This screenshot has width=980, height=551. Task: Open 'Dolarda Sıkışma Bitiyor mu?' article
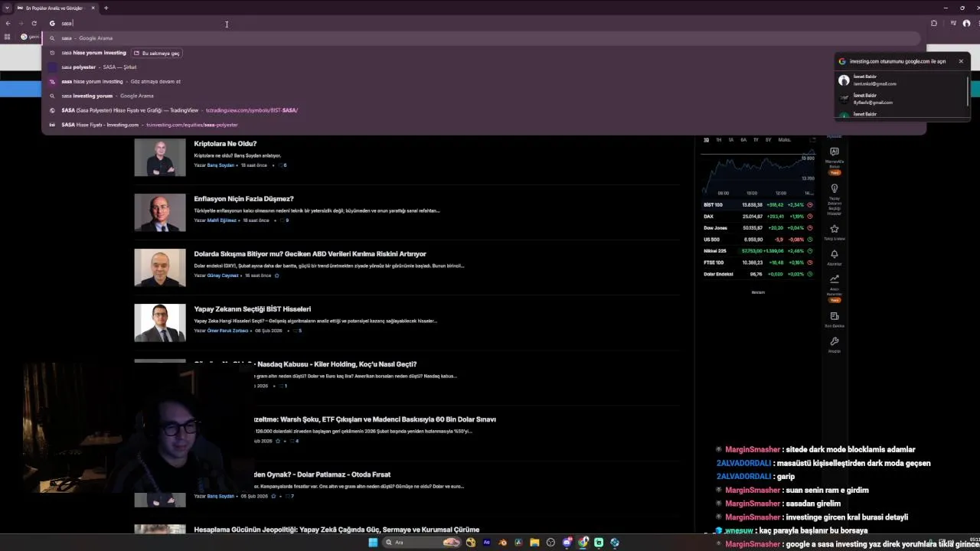(x=310, y=254)
